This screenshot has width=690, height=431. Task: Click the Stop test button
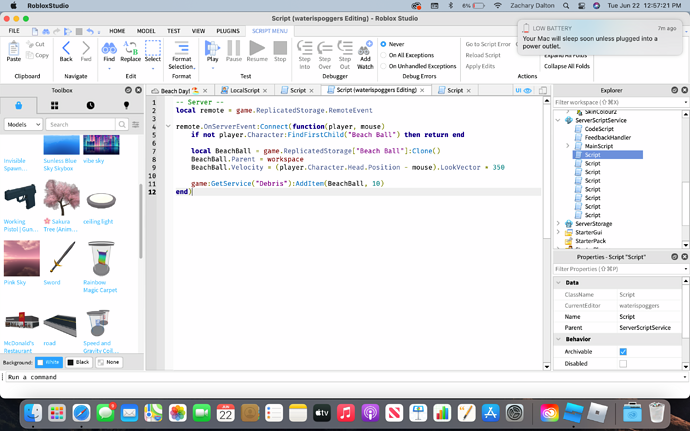coord(280,48)
